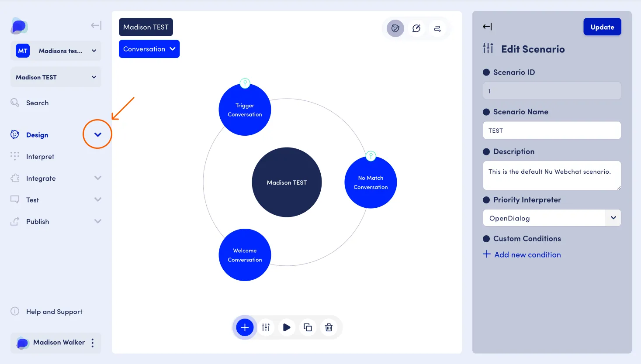Viewport: 641px width, 364px height.
Task: Select the Trigger Conversation node
Action: [245, 110]
